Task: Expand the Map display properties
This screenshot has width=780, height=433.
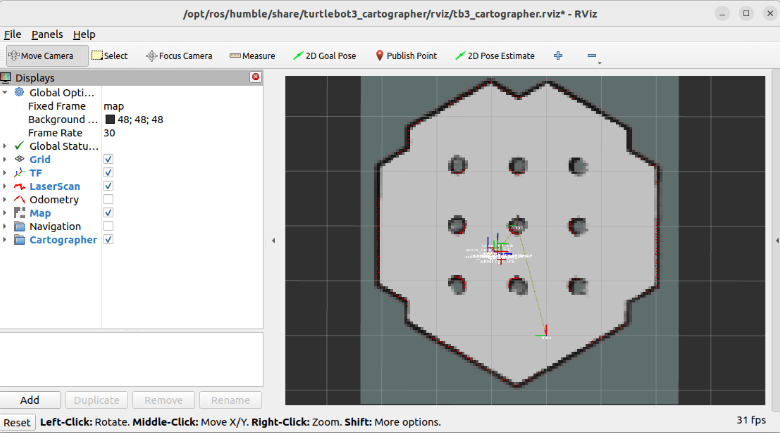Action: pos(5,213)
